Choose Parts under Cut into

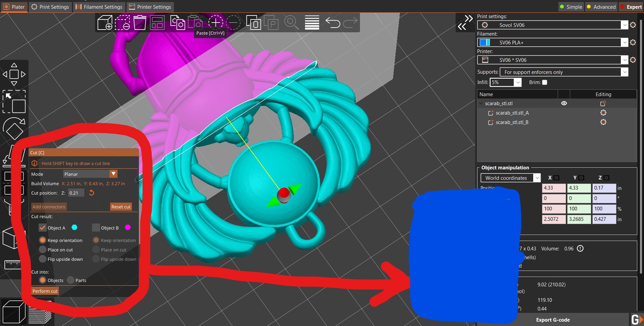pyautogui.click(x=70, y=280)
